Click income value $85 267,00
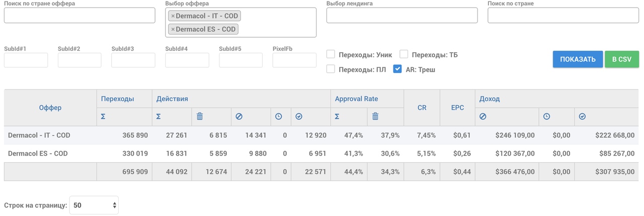The width and height of the screenshot is (644, 216). pyautogui.click(x=617, y=153)
